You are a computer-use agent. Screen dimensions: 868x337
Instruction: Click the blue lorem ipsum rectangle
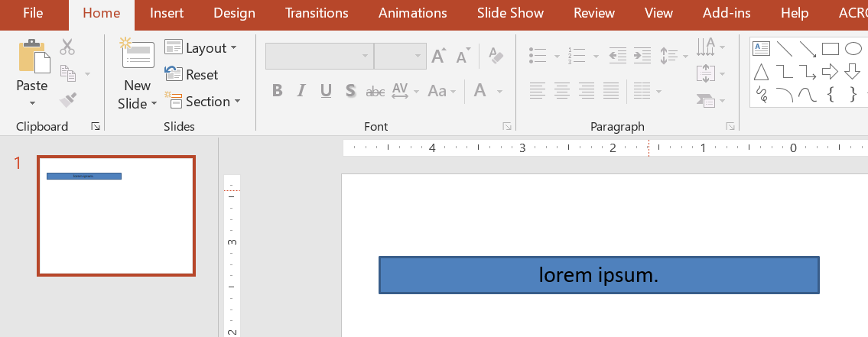(599, 275)
